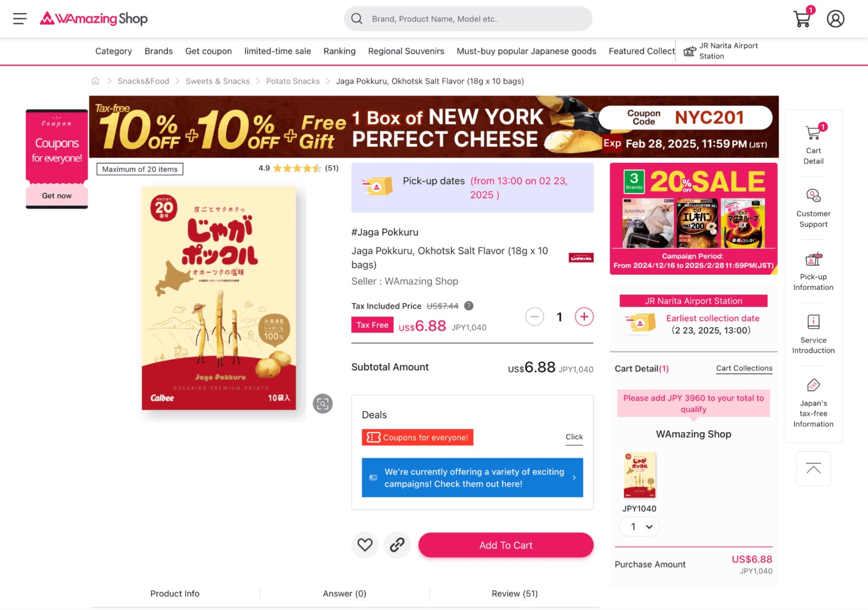Open image zoom search icon on product photo
The height and width of the screenshot is (610, 868).
point(323,404)
